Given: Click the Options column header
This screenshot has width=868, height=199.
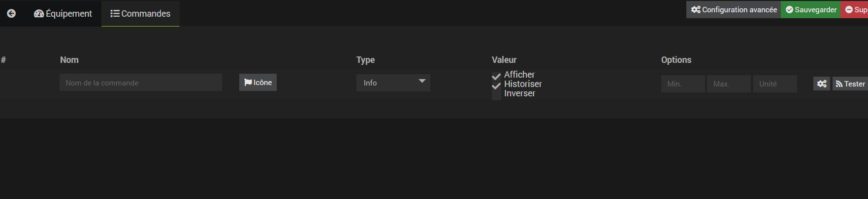Looking at the screenshot, I should tap(676, 60).
